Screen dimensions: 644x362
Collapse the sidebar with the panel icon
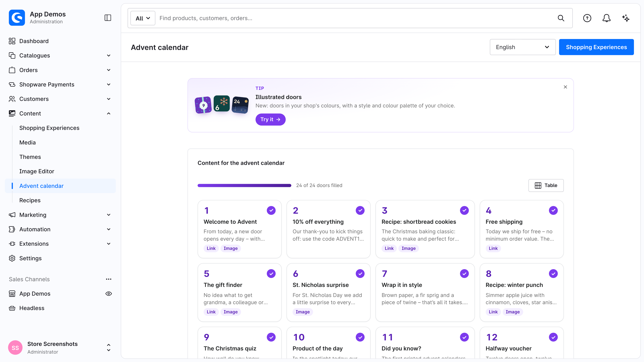(x=108, y=18)
